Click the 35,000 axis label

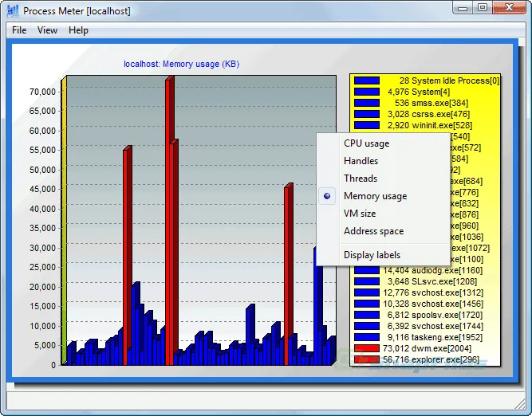[42, 228]
